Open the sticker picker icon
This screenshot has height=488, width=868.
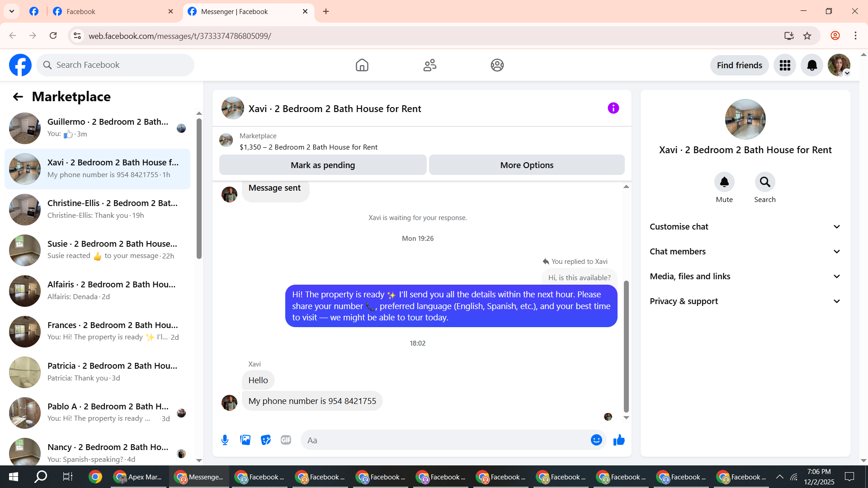[x=266, y=440]
